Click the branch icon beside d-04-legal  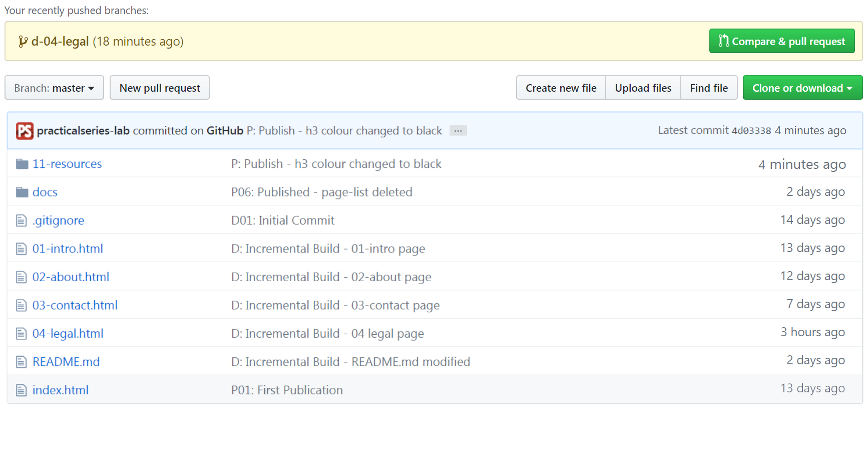(x=23, y=42)
